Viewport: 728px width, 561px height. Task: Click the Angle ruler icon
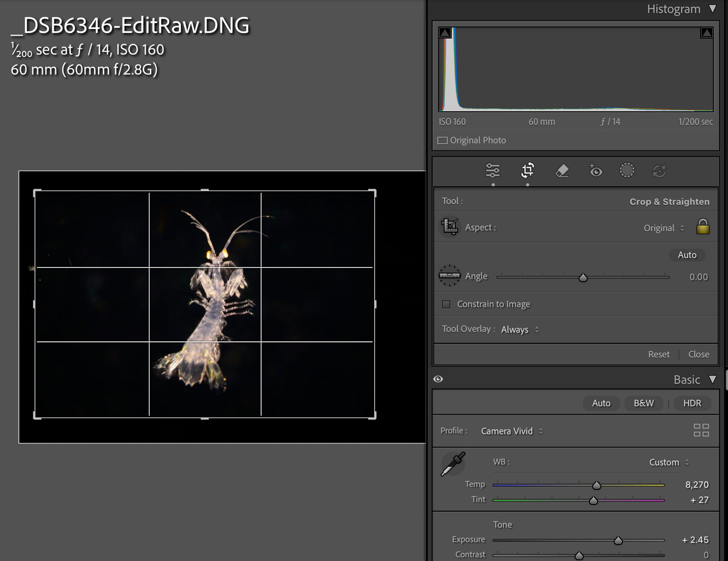click(x=449, y=276)
